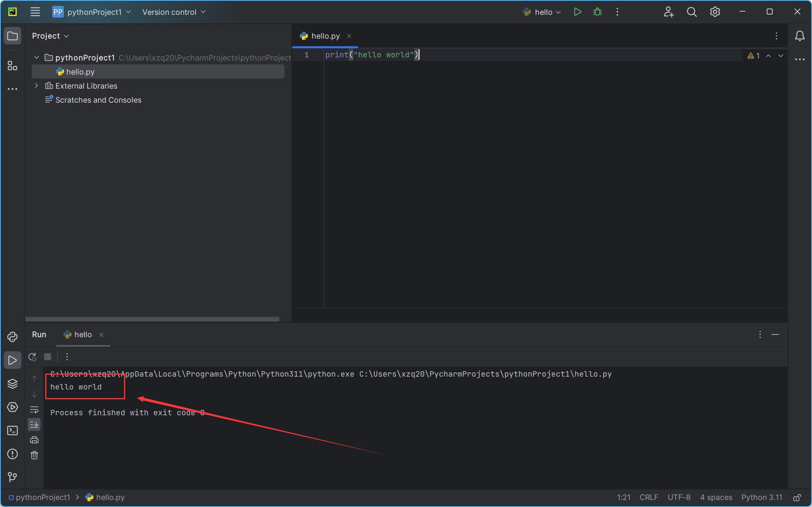The height and width of the screenshot is (507, 812).
Task: Click the Run panel options menu
Action: point(760,334)
